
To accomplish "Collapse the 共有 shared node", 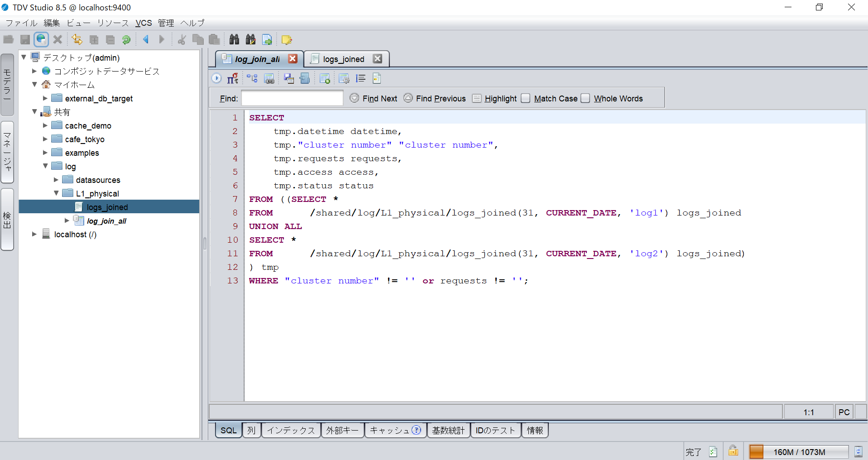I will pyautogui.click(x=34, y=112).
